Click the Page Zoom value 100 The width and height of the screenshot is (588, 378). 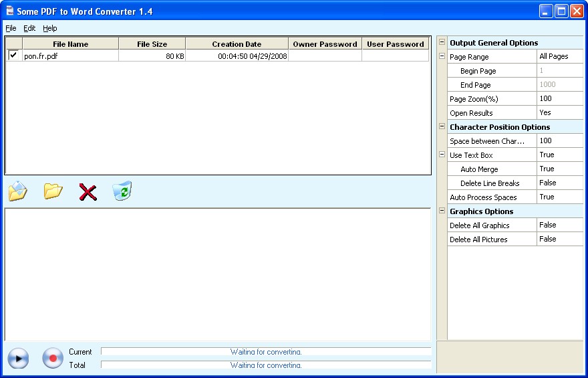[x=560, y=99]
